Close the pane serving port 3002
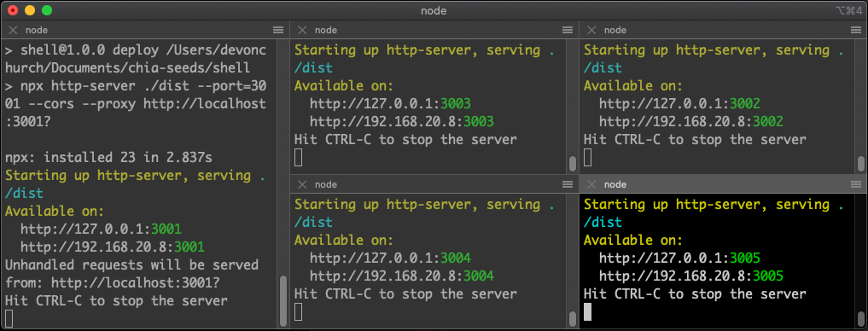Image resolution: width=868 pixels, height=331 pixels. tap(591, 30)
